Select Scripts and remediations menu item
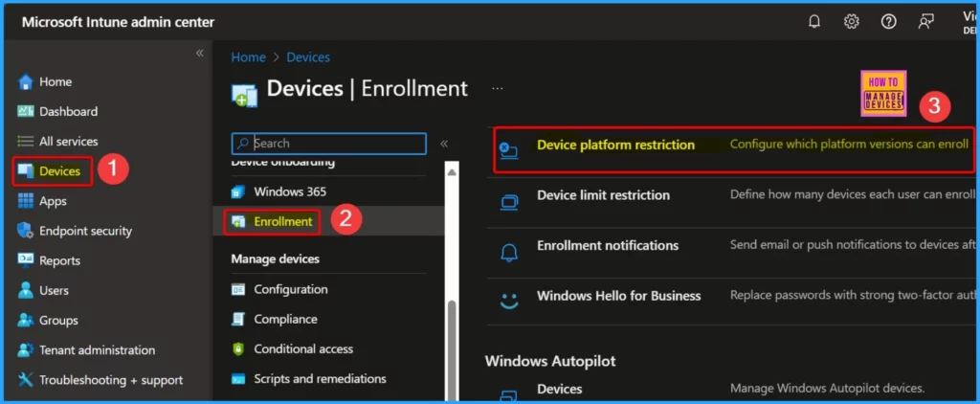 320,379
